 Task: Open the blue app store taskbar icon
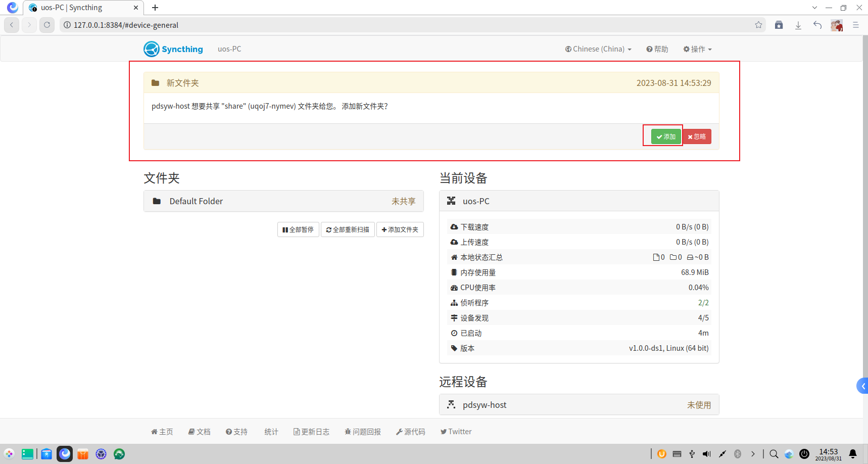46,454
